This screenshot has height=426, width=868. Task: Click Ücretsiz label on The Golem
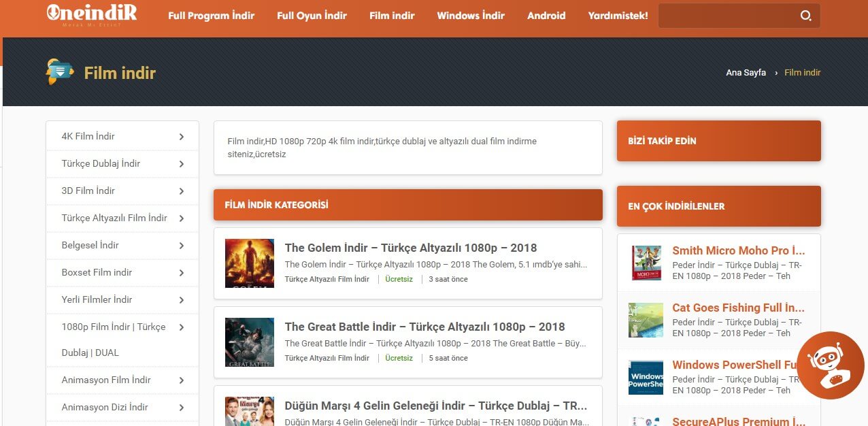pos(399,279)
